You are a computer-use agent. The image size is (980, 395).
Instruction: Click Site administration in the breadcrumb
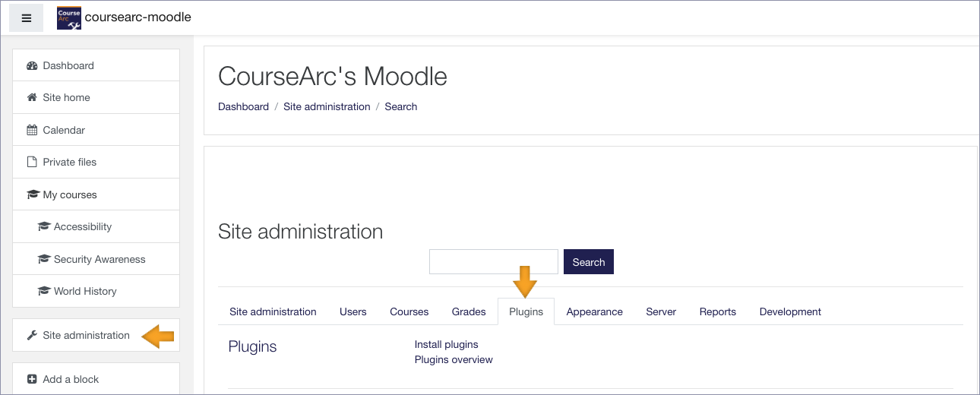327,106
